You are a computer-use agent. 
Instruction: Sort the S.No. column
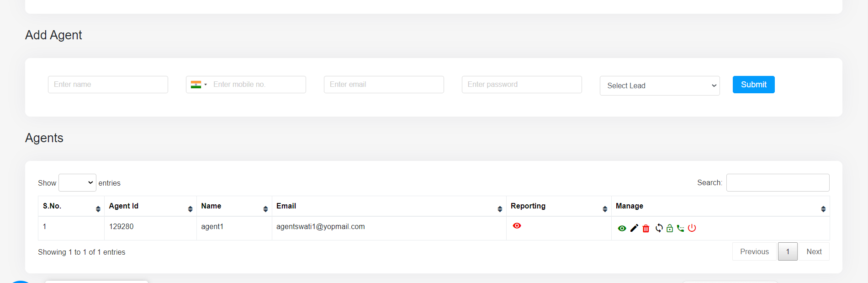[71, 206]
